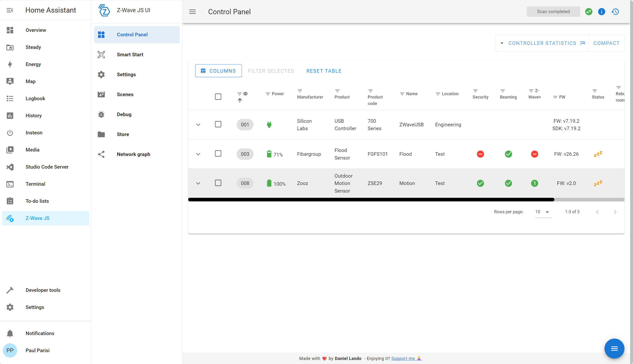The width and height of the screenshot is (633, 364).
Task: Toggle the select-all header checkbox
Action: click(x=218, y=96)
